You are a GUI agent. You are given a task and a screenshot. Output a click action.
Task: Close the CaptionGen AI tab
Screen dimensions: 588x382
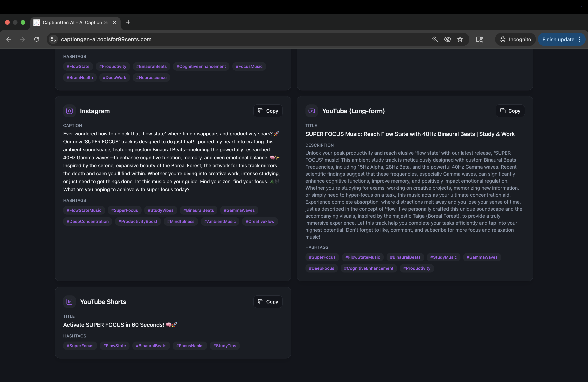point(114,23)
